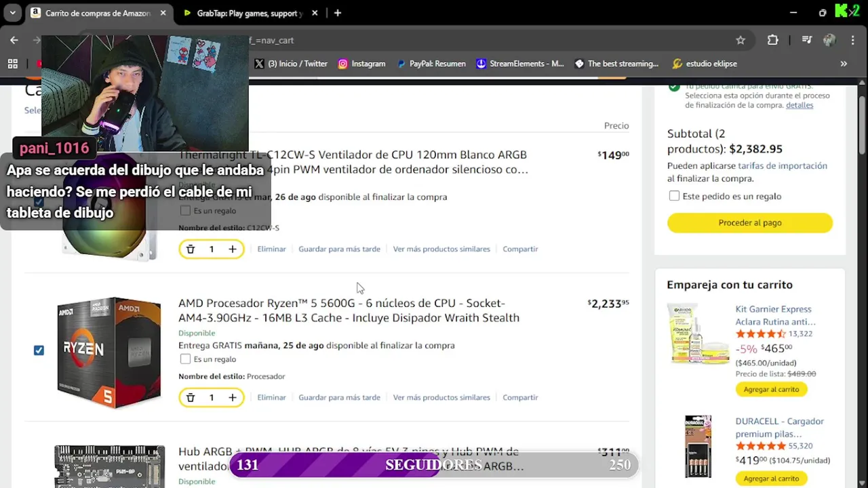Open the Hub ARGB product thumbnail
Viewport: 868px width, 488px height.
[109, 466]
